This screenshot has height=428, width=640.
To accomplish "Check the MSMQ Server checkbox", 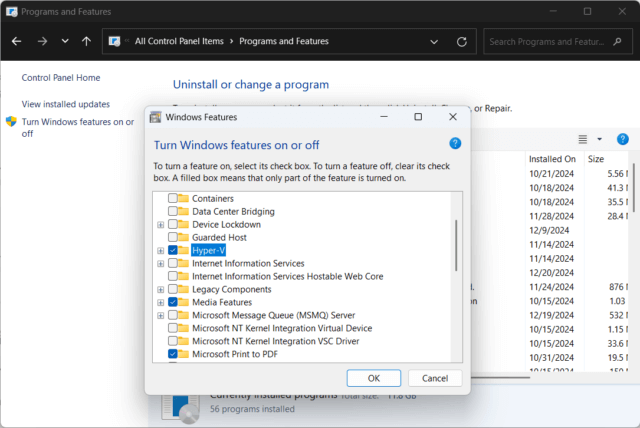I will click(173, 315).
